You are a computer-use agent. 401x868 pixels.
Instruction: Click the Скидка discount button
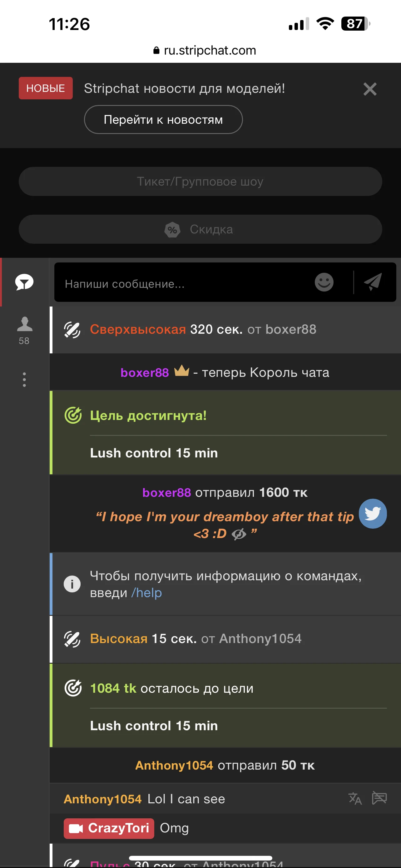pos(200,229)
